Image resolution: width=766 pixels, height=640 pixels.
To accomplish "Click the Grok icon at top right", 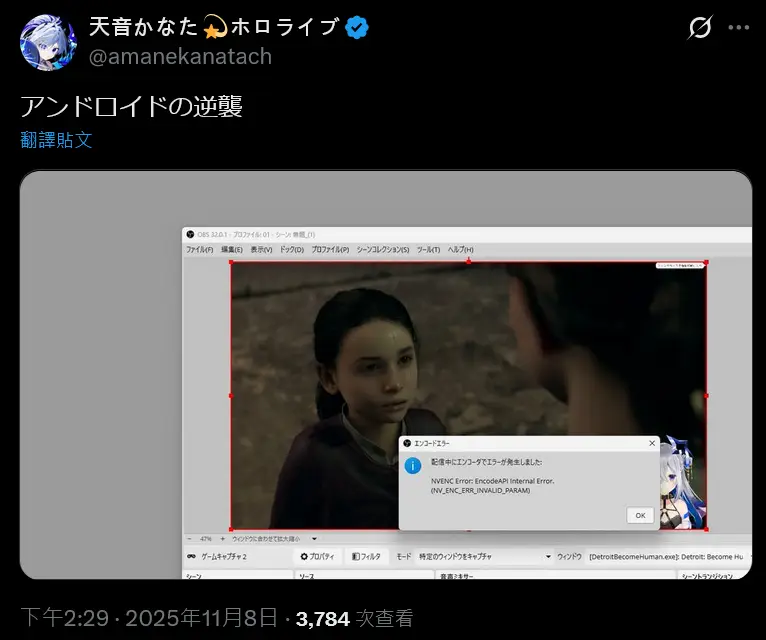I will pos(700,28).
